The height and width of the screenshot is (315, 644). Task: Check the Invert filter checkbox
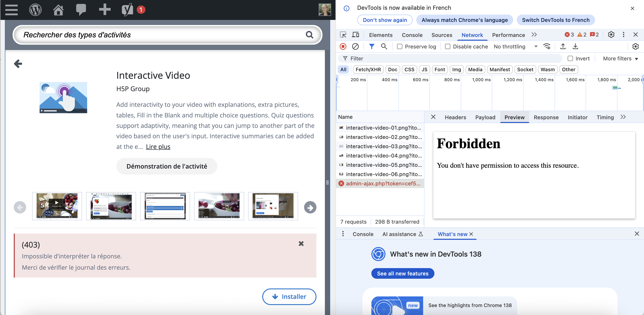tap(570, 58)
